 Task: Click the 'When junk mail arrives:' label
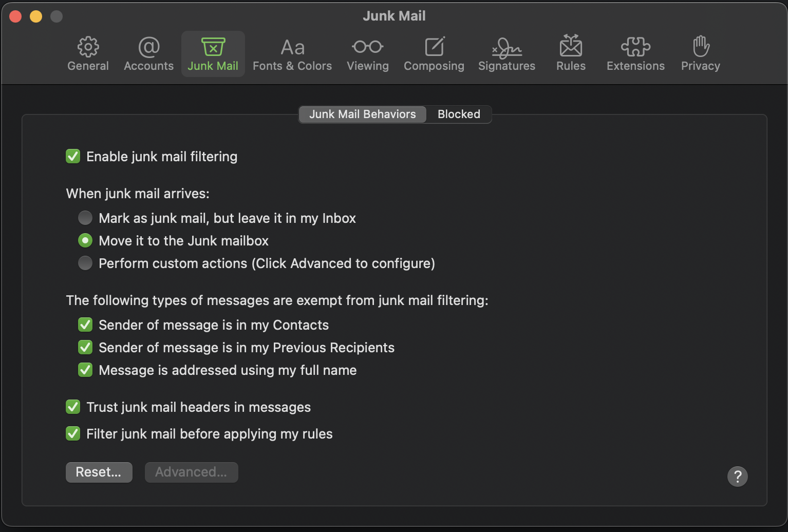pyautogui.click(x=138, y=194)
